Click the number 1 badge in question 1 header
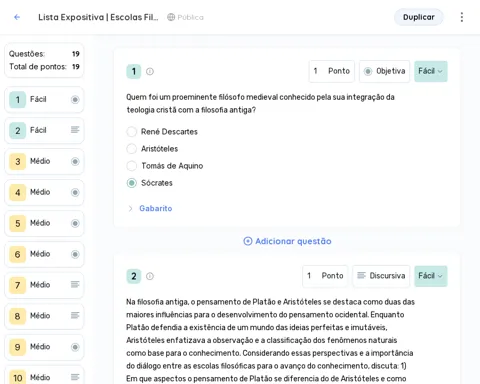This screenshot has height=384, width=480. tap(134, 71)
